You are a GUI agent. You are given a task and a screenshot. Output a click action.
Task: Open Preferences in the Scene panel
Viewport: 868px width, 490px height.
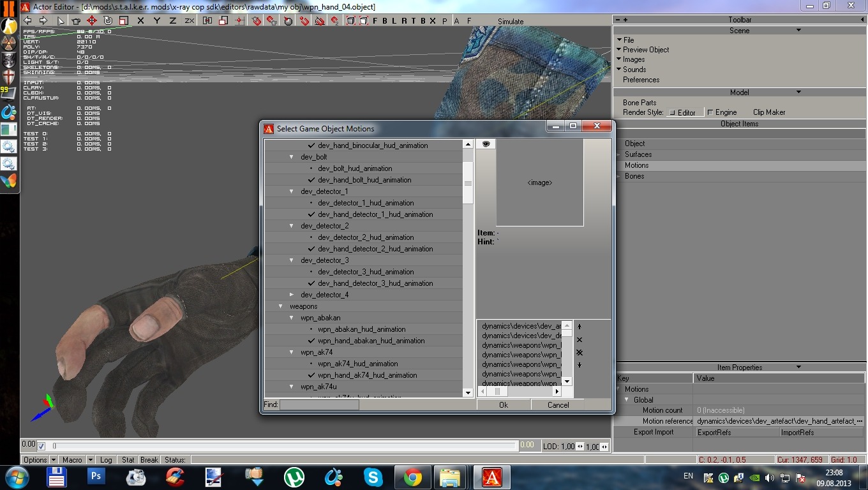[x=641, y=80]
